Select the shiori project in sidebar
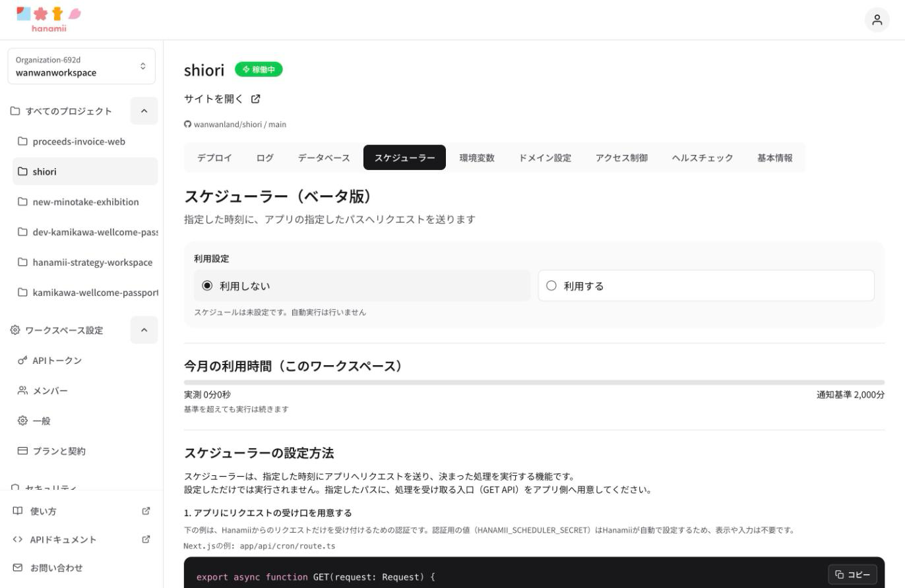This screenshot has width=905, height=588. [86, 171]
